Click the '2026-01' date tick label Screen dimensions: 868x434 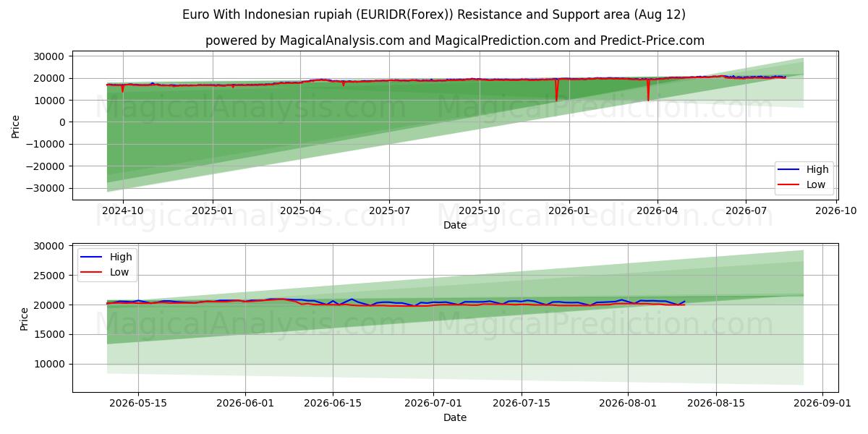click(x=569, y=211)
